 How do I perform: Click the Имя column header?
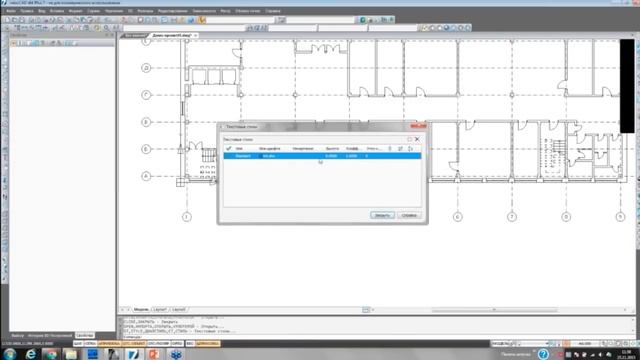pos(239,149)
